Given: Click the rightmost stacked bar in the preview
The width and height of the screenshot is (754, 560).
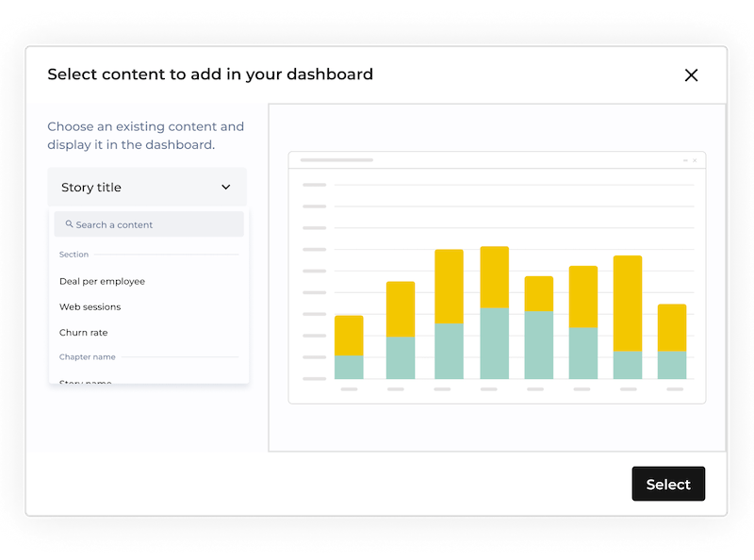Looking at the screenshot, I should (x=670, y=339).
